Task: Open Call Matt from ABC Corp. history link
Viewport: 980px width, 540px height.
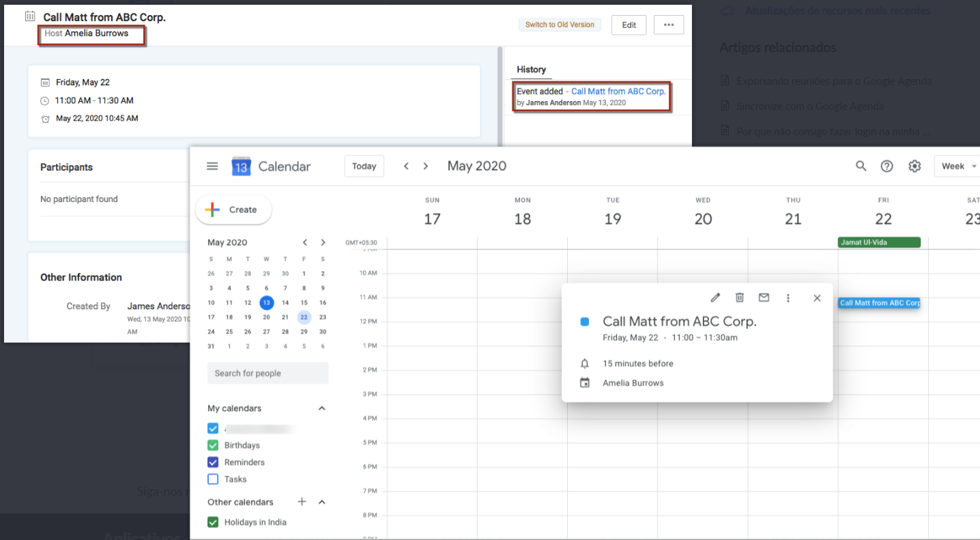Action: pyautogui.click(x=618, y=91)
